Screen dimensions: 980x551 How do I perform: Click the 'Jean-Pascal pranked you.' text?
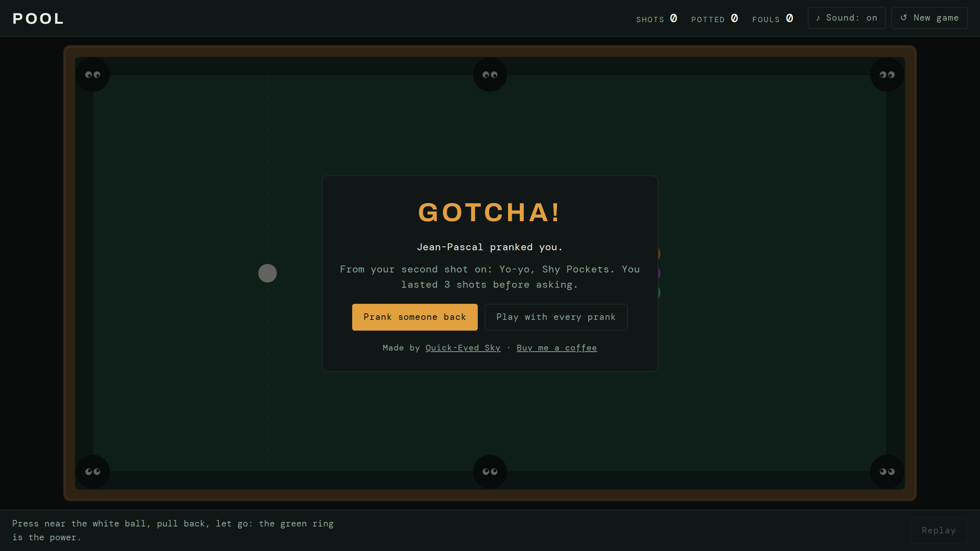(490, 247)
